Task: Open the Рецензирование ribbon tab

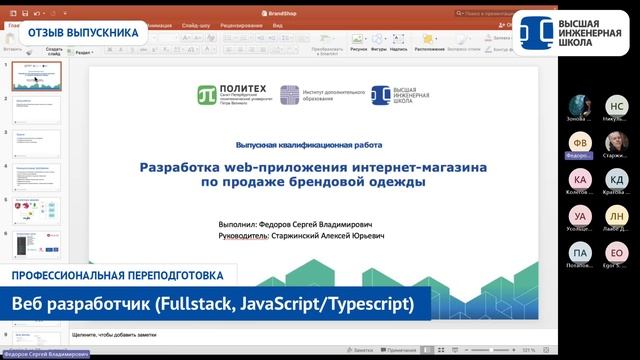Action: click(x=241, y=25)
